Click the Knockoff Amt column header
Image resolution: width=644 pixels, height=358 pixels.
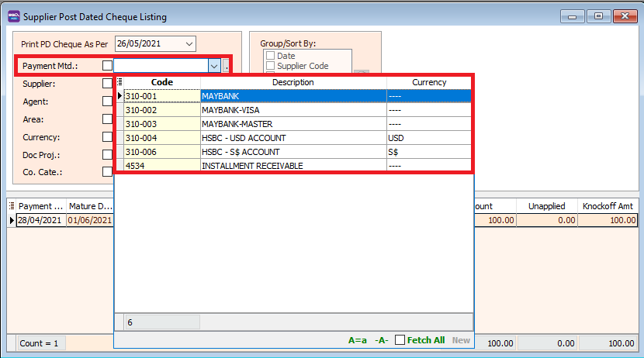point(609,206)
